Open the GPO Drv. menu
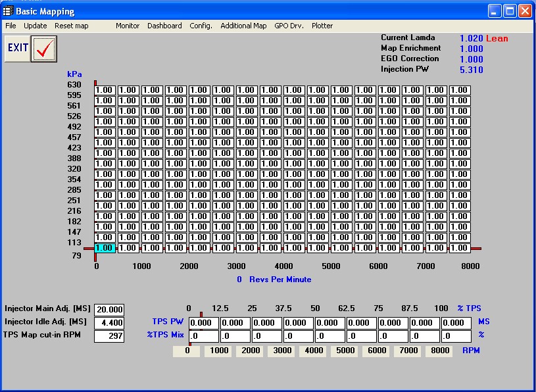The width and height of the screenshot is (536, 392). [x=289, y=26]
